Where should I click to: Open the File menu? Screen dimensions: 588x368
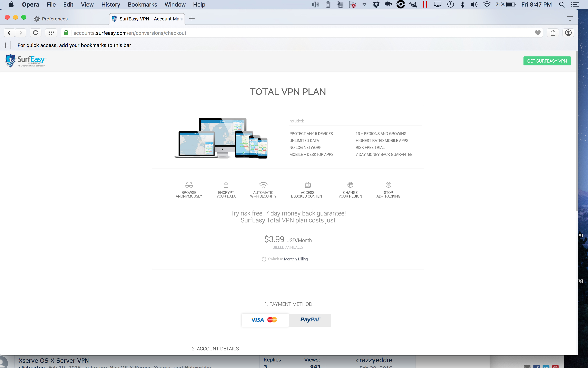click(x=51, y=4)
